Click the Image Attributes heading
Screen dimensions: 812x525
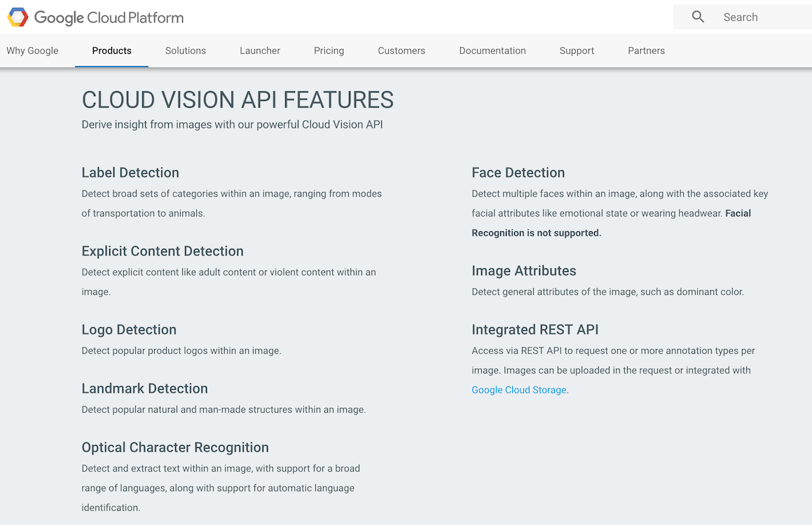(x=523, y=271)
